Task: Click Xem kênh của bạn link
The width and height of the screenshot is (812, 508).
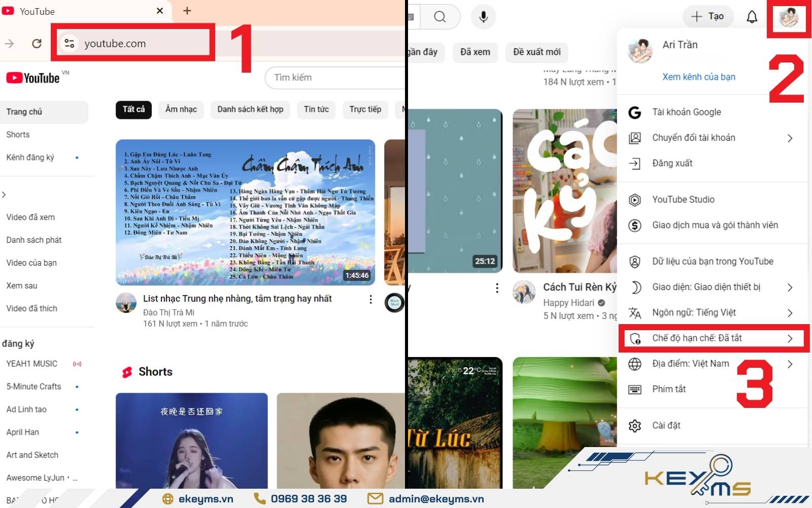Action: click(x=699, y=77)
